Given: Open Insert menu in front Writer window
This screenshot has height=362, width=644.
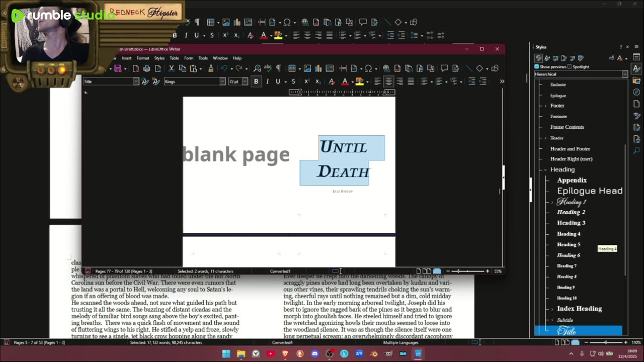Looking at the screenshot, I should 126,58.
